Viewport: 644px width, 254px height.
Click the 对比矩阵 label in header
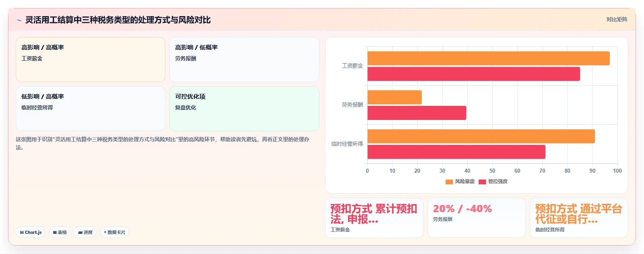pos(617,19)
